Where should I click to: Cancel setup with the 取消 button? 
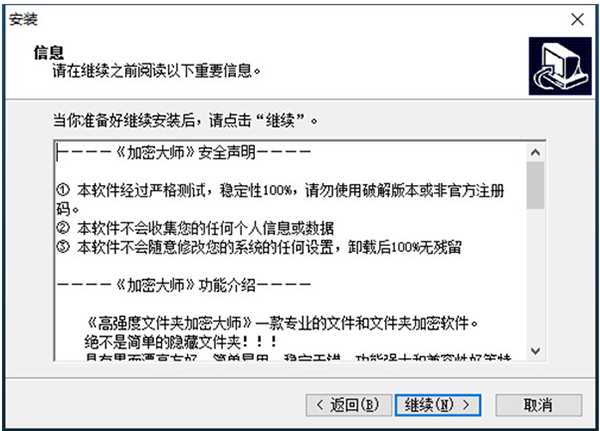pos(538,405)
